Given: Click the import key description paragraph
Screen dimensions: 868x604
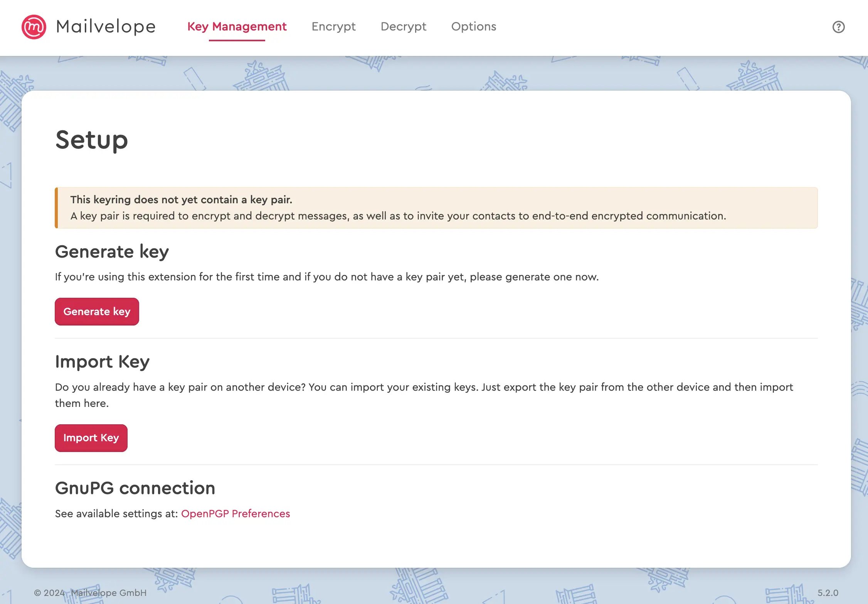Looking at the screenshot, I should click(x=424, y=387).
